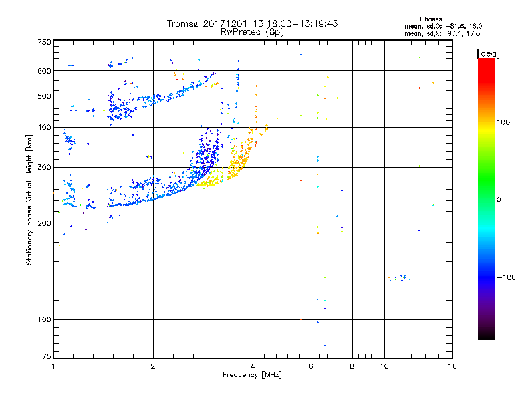Click the small blue echo cluster near 11 MHz
Image resolution: width=532 pixels, height=399 pixels.
pyautogui.click(x=400, y=278)
